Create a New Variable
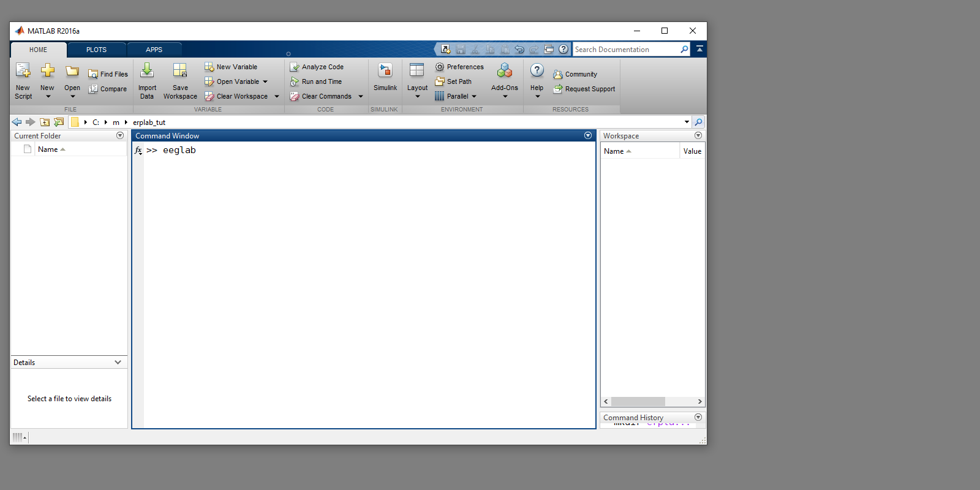Screen dimensions: 980x490 point(231,67)
